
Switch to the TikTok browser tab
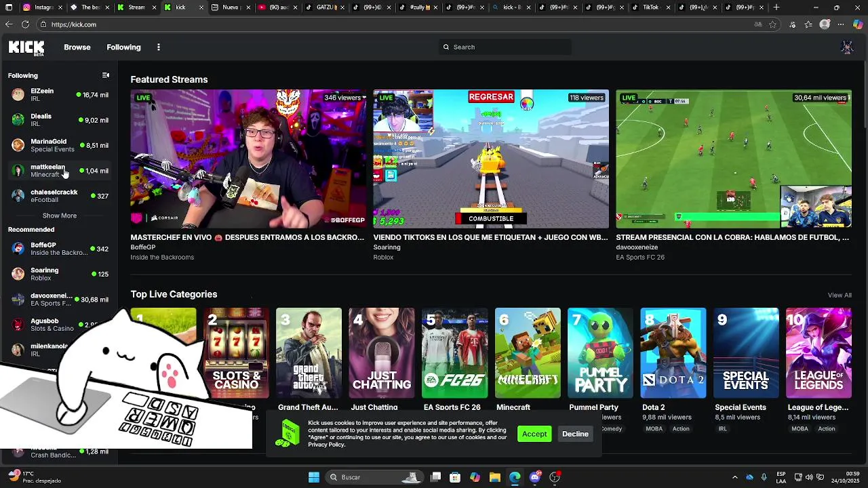(x=650, y=7)
